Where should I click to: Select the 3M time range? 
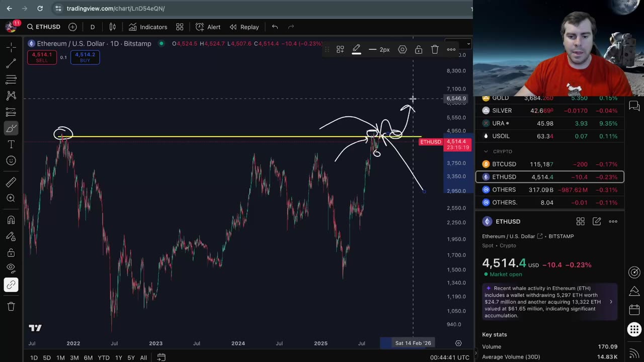(x=74, y=357)
